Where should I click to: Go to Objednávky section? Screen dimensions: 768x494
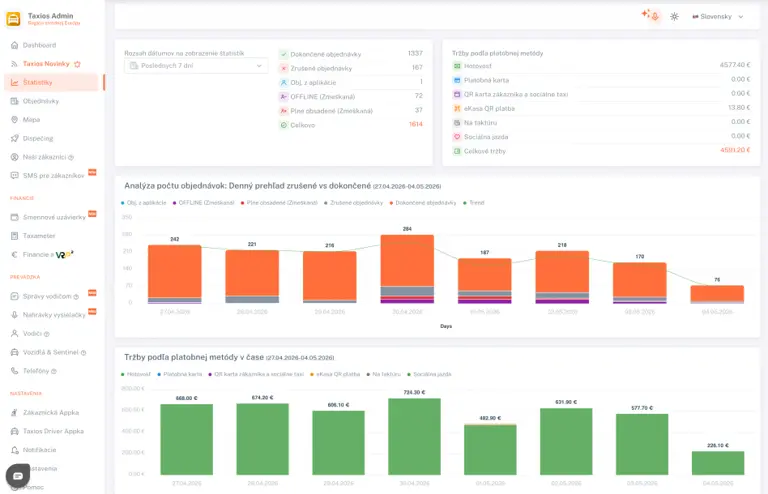[x=41, y=101]
